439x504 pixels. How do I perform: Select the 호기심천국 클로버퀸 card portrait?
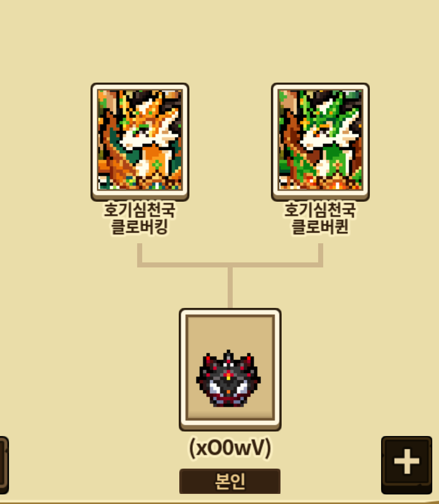tap(320, 142)
